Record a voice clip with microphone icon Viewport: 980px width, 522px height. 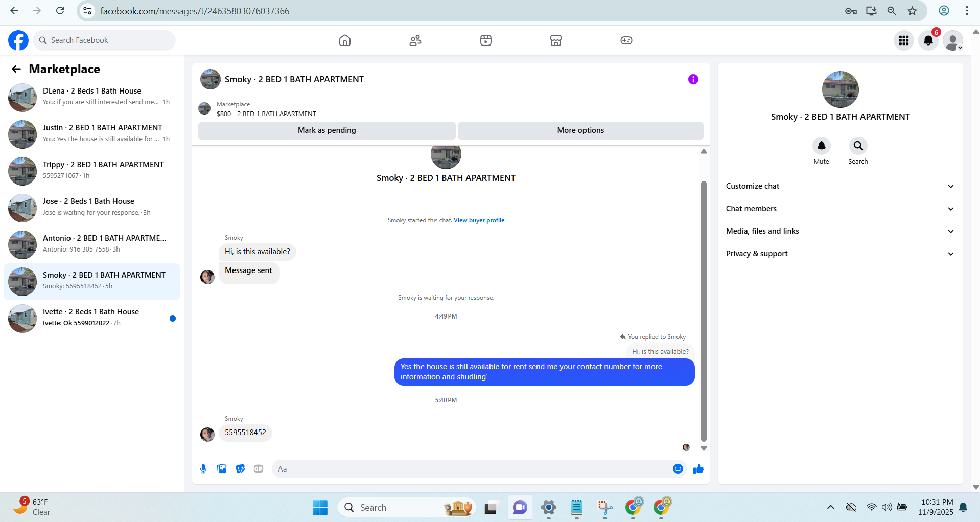pyautogui.click(x=203, y=469)
